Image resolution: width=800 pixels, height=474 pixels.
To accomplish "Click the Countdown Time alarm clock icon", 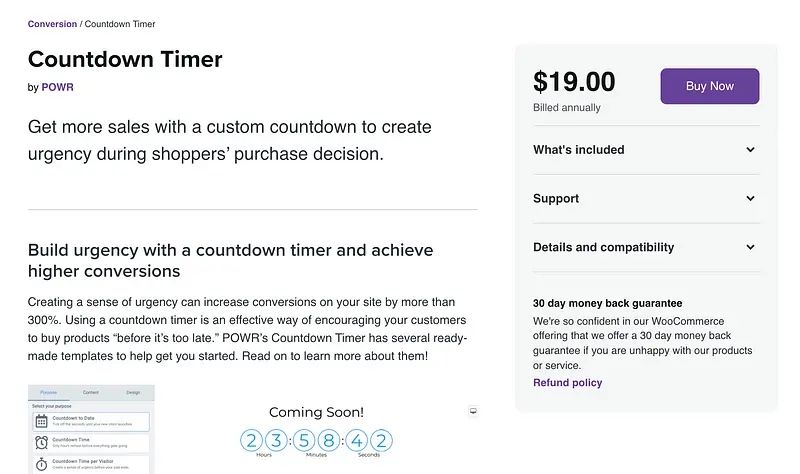I will point(40,443).
